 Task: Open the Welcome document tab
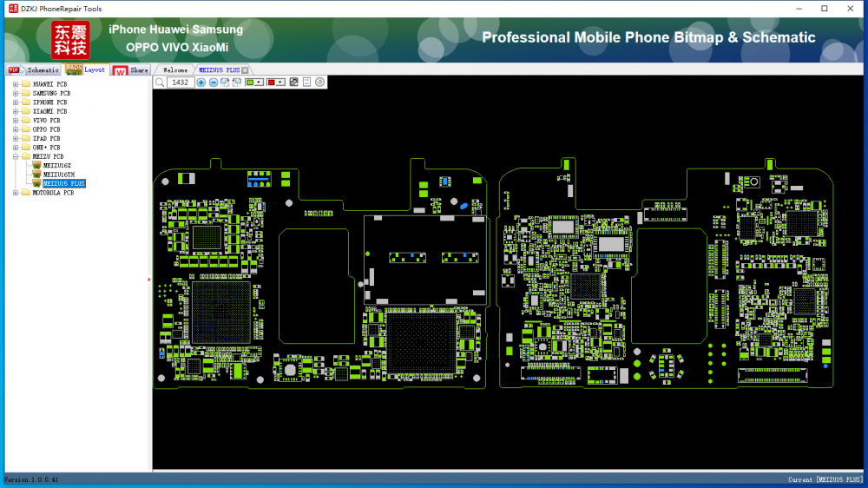point(175,69)
